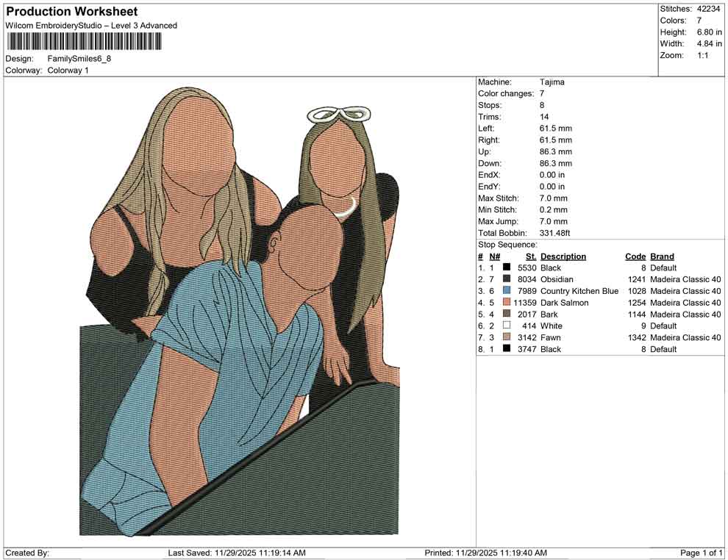Click the Brand column header
Screen dimensions: 728x560
[662, 256]
